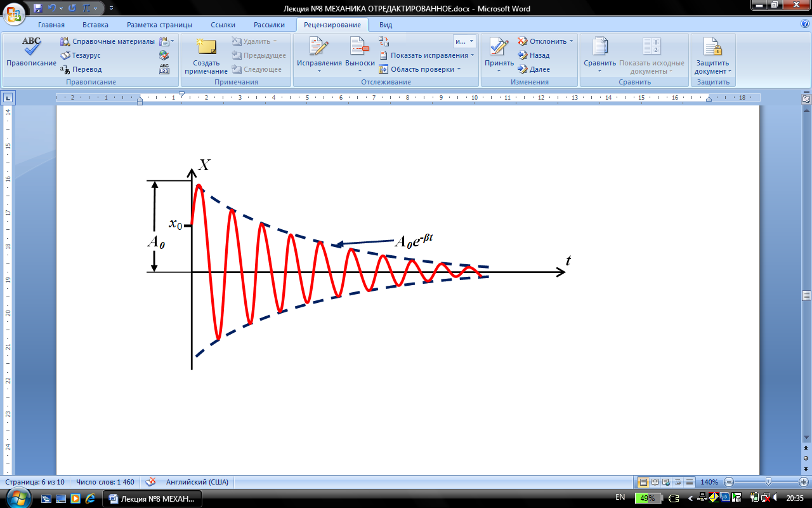Viewport: 812px width, 508px height.
Task: Click the display for review icon
Action: 384,41
